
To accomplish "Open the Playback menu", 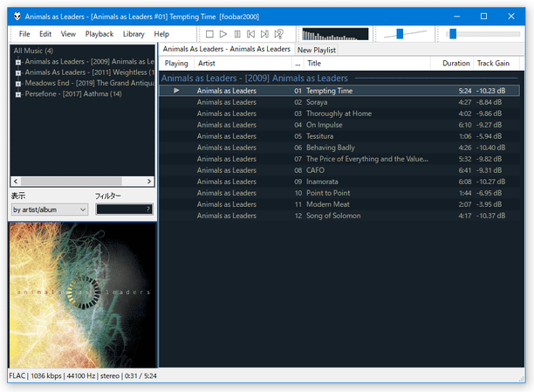I will 99,34.
